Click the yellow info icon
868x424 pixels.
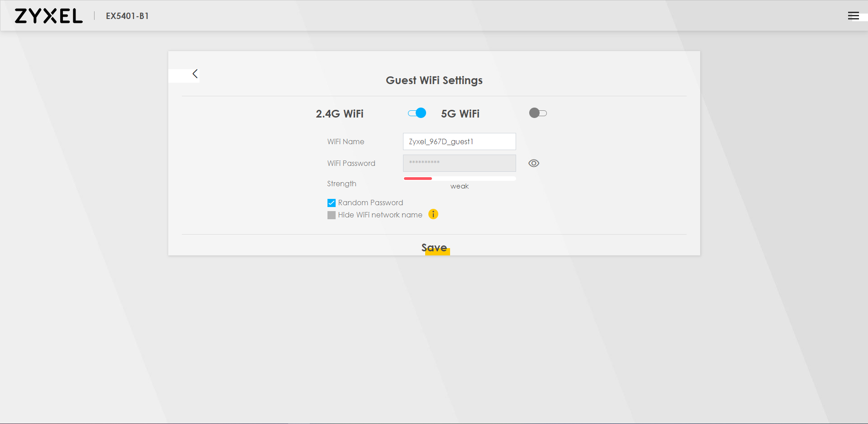pos(433,214)
